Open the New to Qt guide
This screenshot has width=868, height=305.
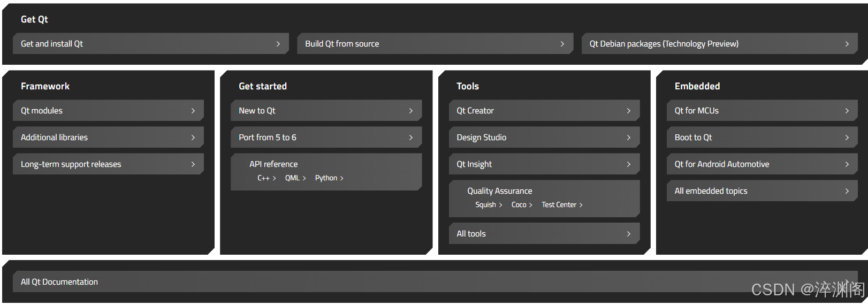point(326,111)
